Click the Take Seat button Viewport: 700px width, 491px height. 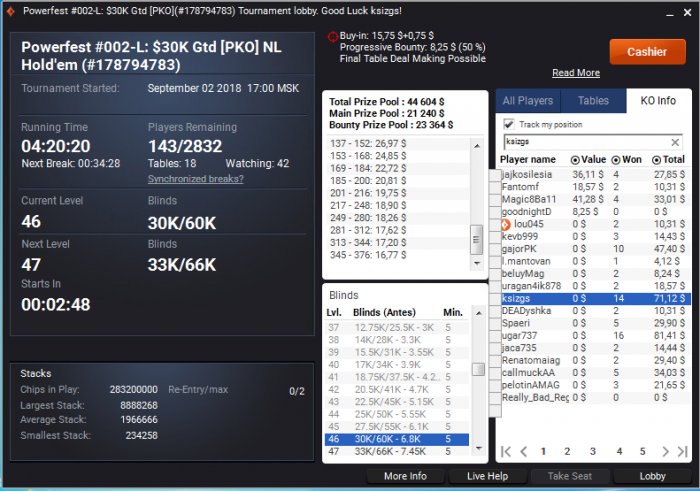point(570,476)
